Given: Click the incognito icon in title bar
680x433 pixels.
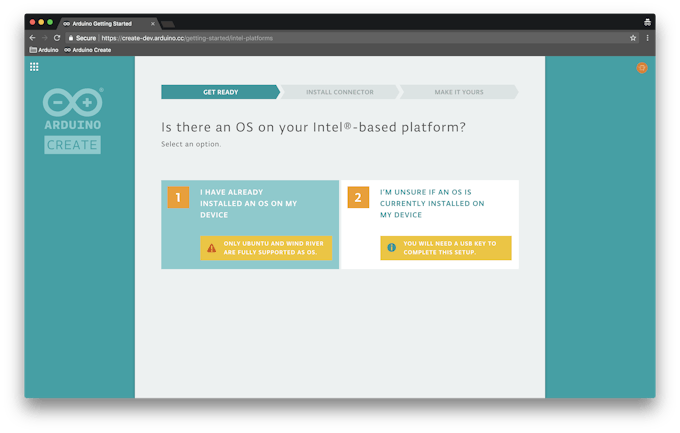Looking at the screenshot, I should click(x=647, y=22).
